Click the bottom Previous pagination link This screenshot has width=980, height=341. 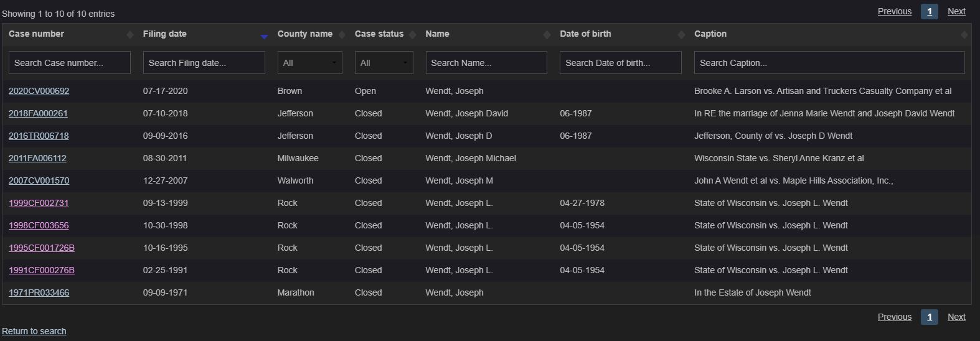coord(894,317)
